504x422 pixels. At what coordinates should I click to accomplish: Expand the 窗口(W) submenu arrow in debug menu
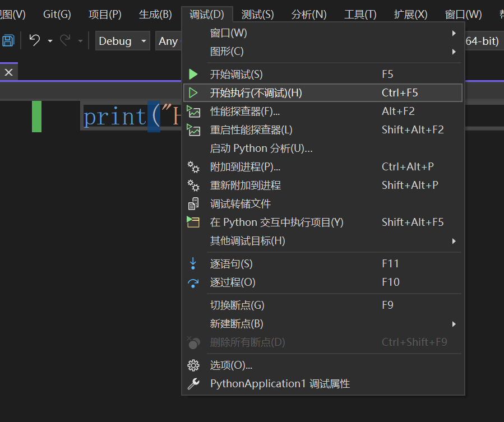[454, 33]
